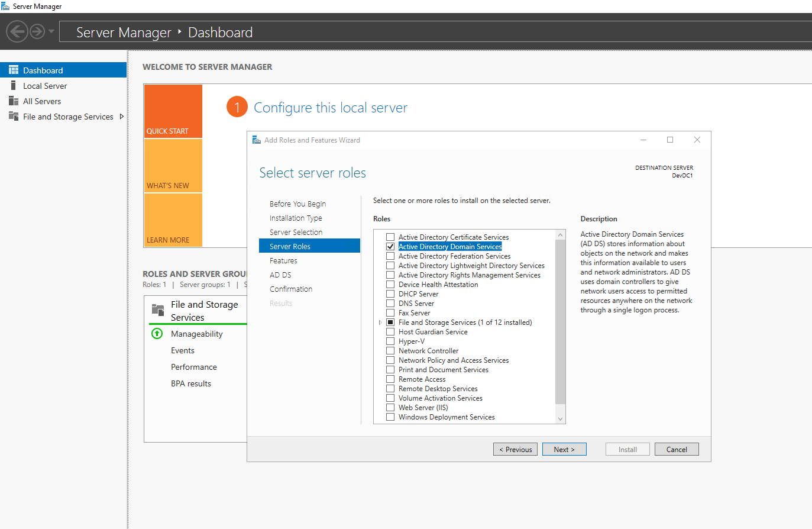Click the QUICK START tile
This screenshot has height=529, width=812.
[173, 111]
